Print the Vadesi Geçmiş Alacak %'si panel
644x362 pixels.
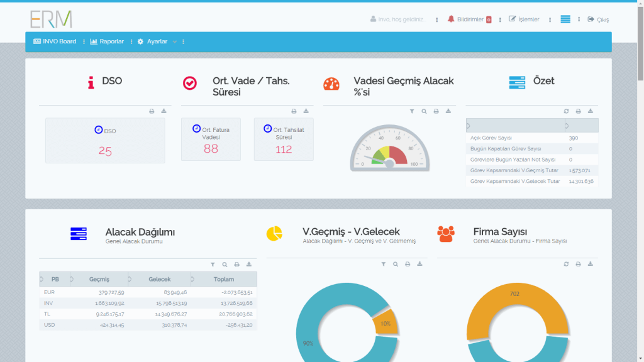pos(436,111)
